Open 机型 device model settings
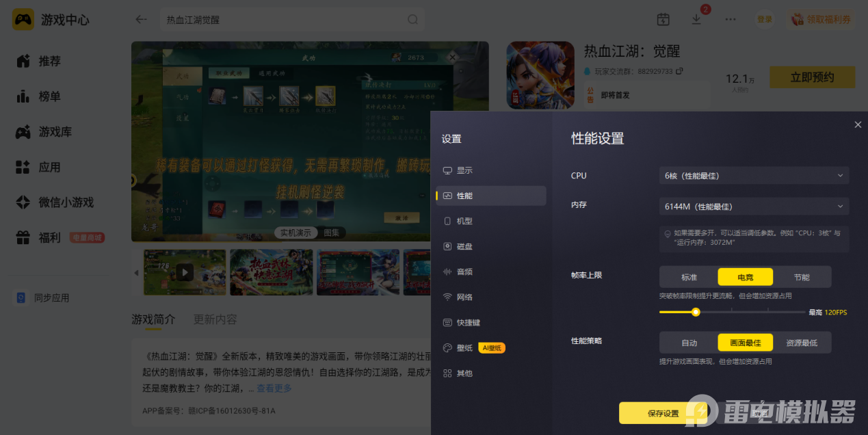The width and height of the screenshot is (868, 435). [x=490, y=221]
